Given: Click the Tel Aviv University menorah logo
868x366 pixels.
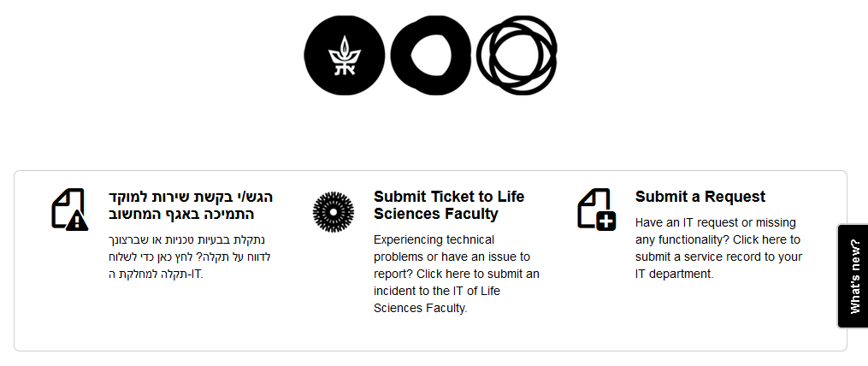Looking at the screenshot, I should click(345, 56).
